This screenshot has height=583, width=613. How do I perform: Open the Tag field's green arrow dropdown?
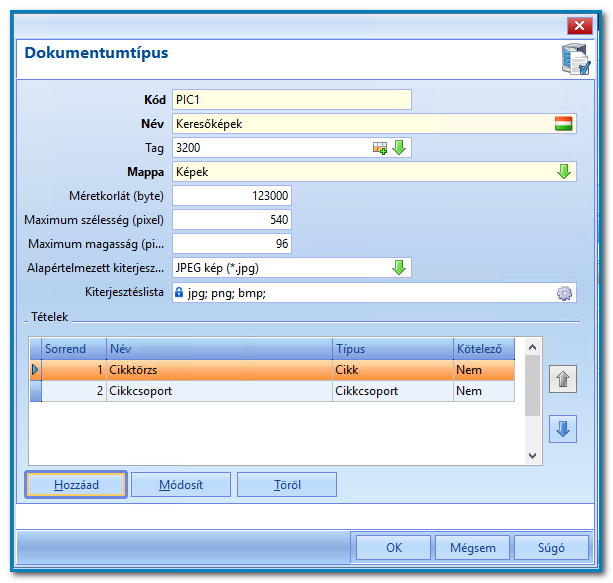click(x=399, y=148)
